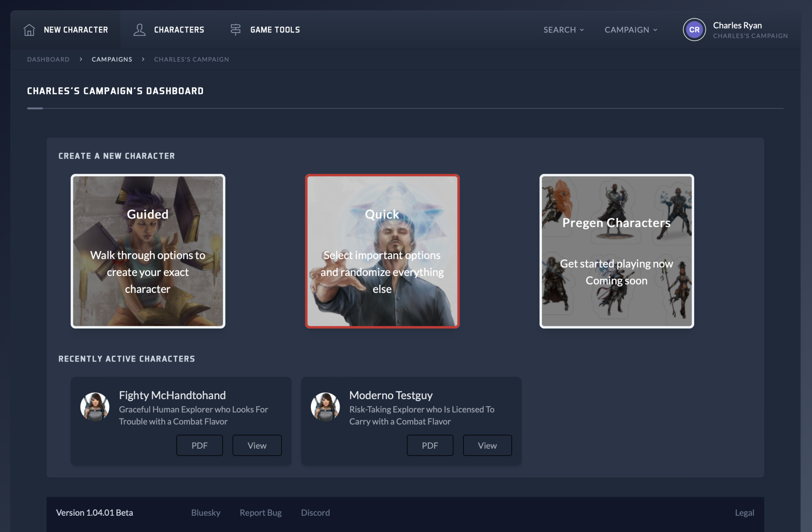Click the CR user avatar circle
The width and height of the screenshot is (812, 532).
(x=694, y=30)
